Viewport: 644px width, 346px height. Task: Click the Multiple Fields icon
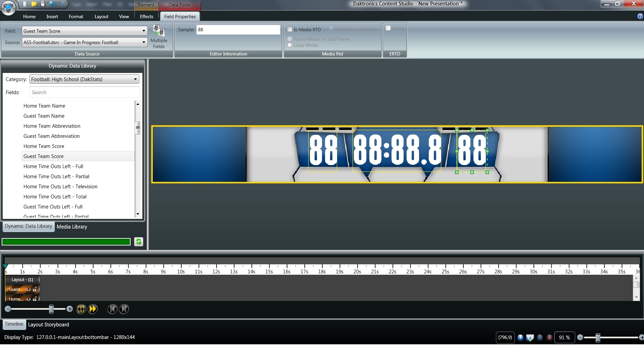158,36
